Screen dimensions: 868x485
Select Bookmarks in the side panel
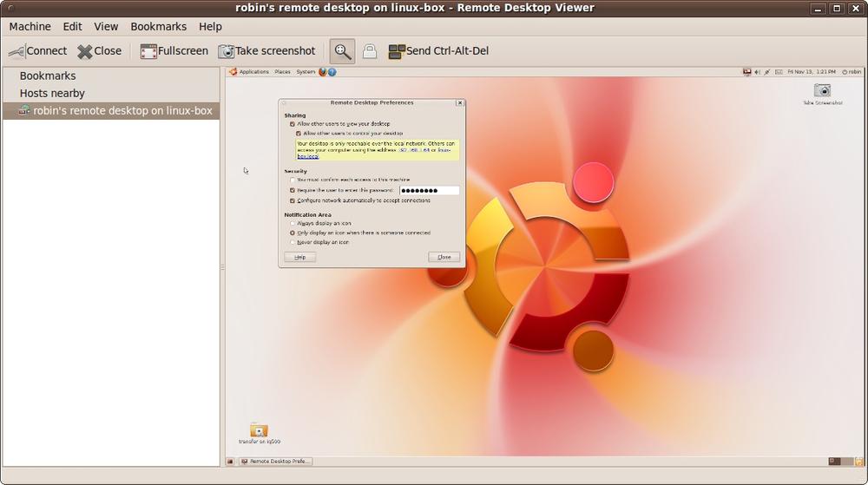[48, 75]
